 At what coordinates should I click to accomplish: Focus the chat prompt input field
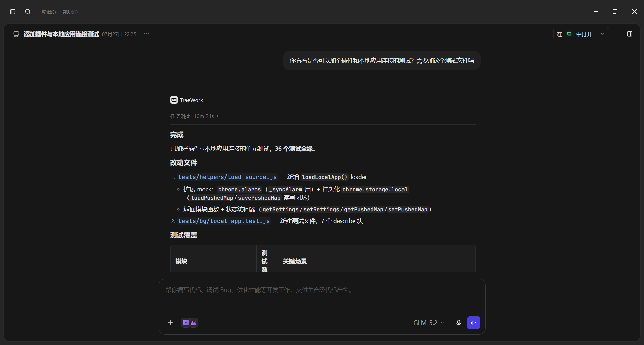click(322, 290)
